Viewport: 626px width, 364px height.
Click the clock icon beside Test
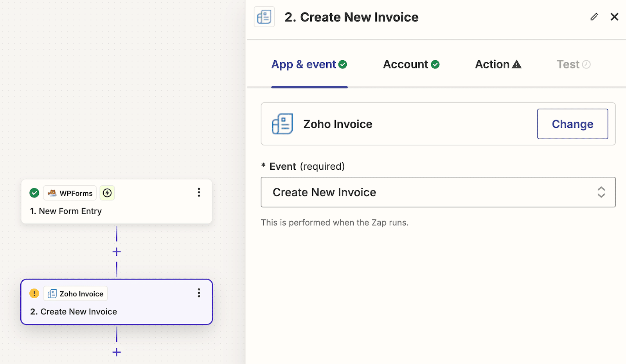coord(586,65)
